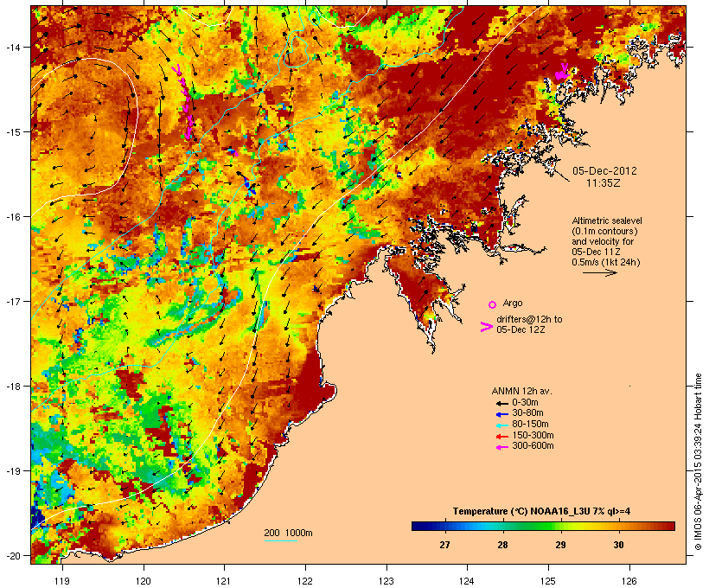
Task: Click the 150-300m depth label
Action: [x=533, y=436]
